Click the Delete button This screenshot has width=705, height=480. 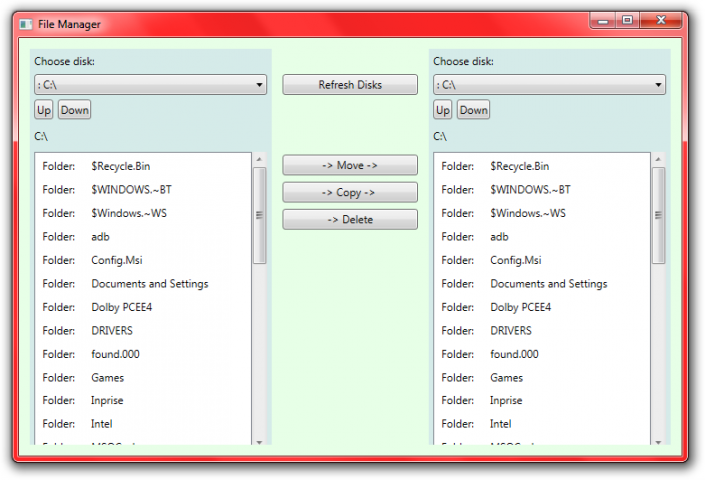[350, 219]
